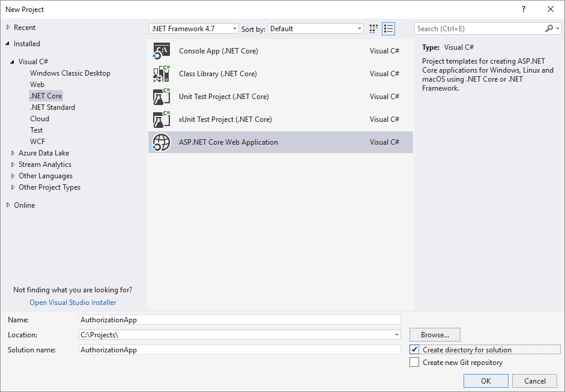Click the search magnifier icon
565x392 pixels.
(549, 28)
